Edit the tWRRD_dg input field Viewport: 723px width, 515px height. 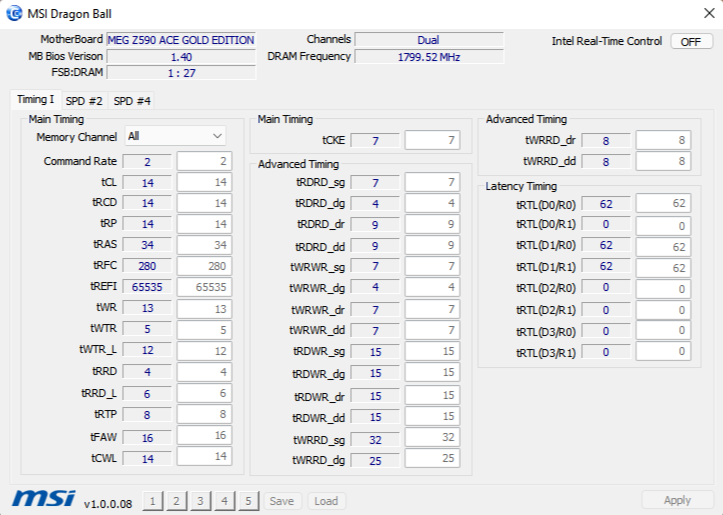pos(433,458)
